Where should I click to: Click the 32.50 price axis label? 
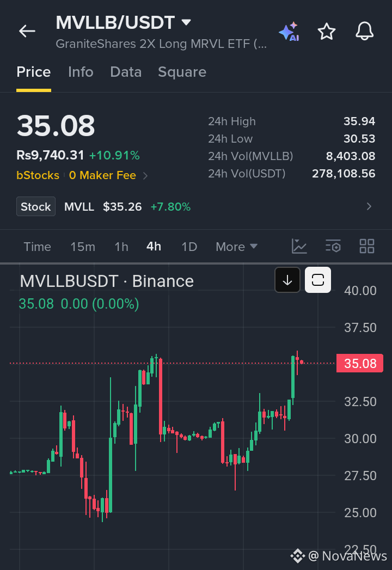(x=360, y=402)
